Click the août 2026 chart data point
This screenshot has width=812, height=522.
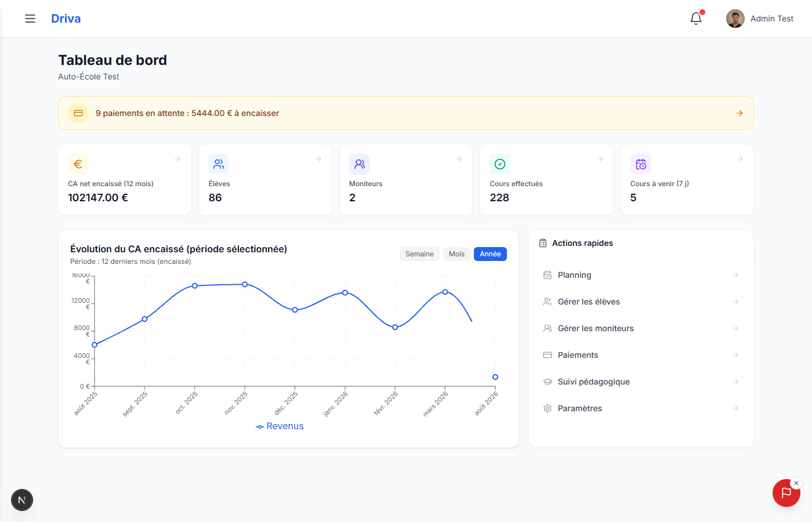495,377
